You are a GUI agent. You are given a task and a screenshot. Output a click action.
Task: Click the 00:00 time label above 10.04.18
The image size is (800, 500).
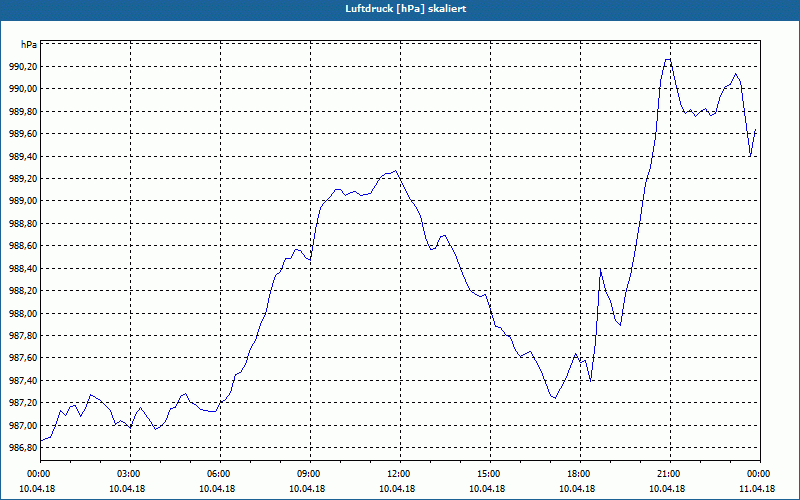[37, 474]
